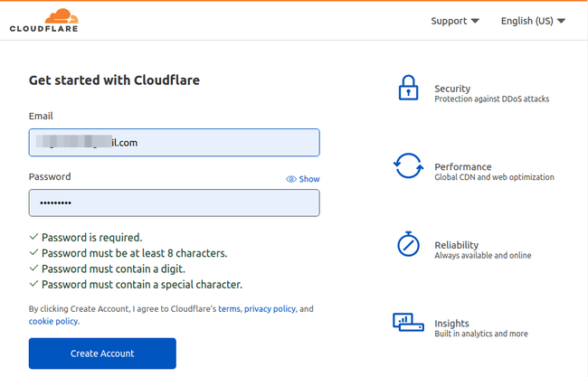Click the 'Reliability' feature title
This screenshot has width=588, height=377.
point(456,245)
